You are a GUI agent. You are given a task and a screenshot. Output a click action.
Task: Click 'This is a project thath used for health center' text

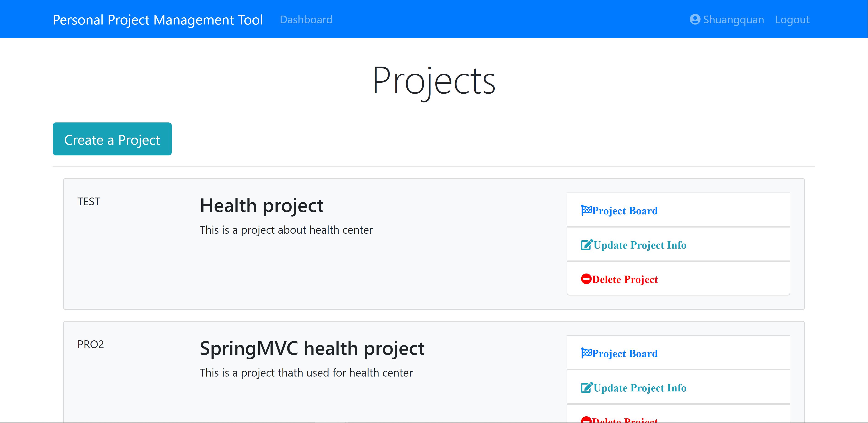(x=306, y=373)
